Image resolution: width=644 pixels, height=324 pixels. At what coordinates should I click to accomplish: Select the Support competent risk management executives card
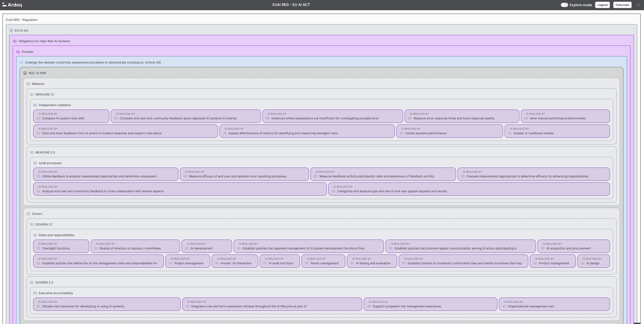coord(430,304)
